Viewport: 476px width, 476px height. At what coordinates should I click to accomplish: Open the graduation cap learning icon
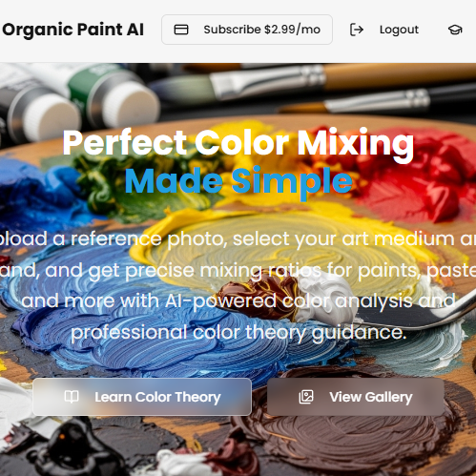point(455,30)
